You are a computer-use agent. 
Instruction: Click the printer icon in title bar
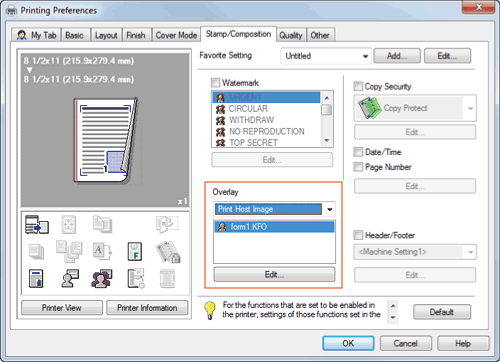coord(11,11)
